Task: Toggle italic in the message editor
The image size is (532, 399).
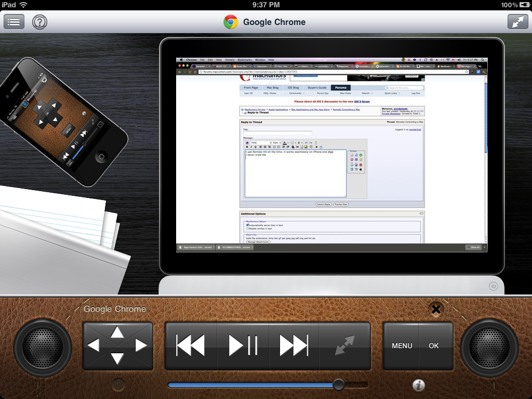Action: [x=251, y=147]
